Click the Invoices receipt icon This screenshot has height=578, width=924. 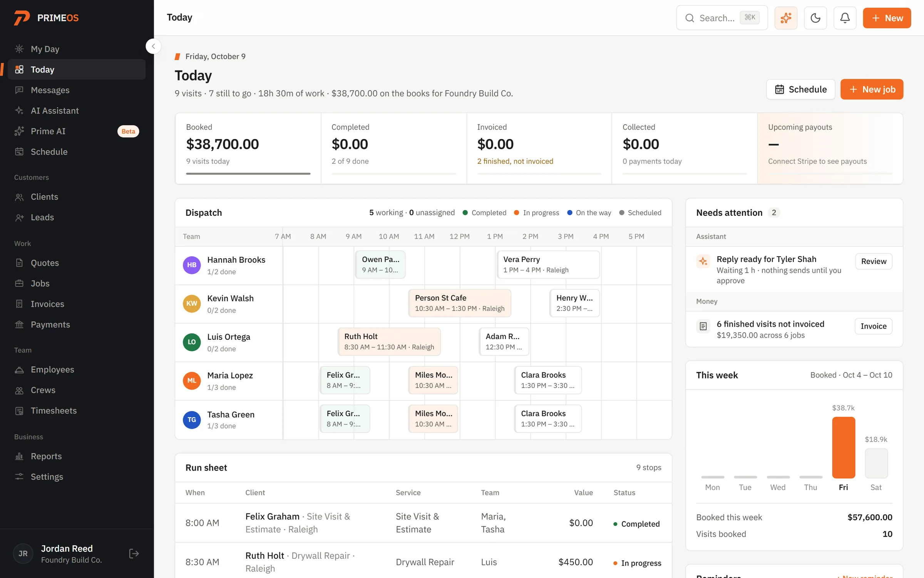click(19, 304)
